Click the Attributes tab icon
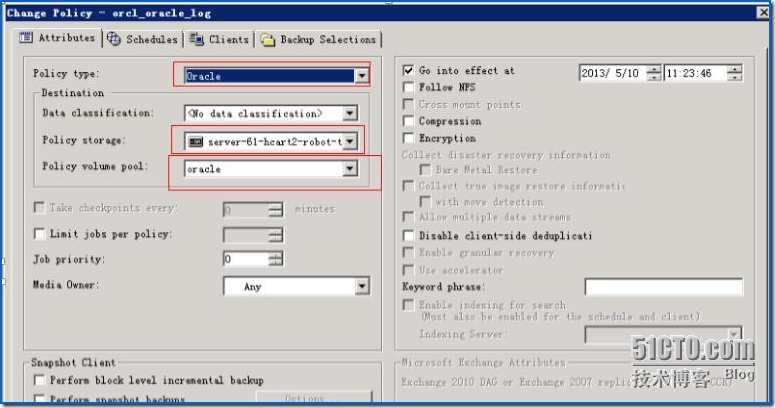 coord(26,37)
